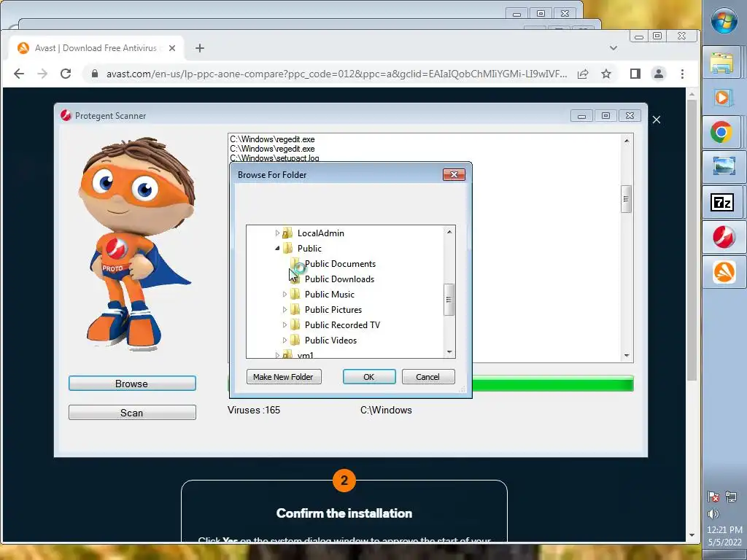Click Make New Folder button

coord(284,377)
